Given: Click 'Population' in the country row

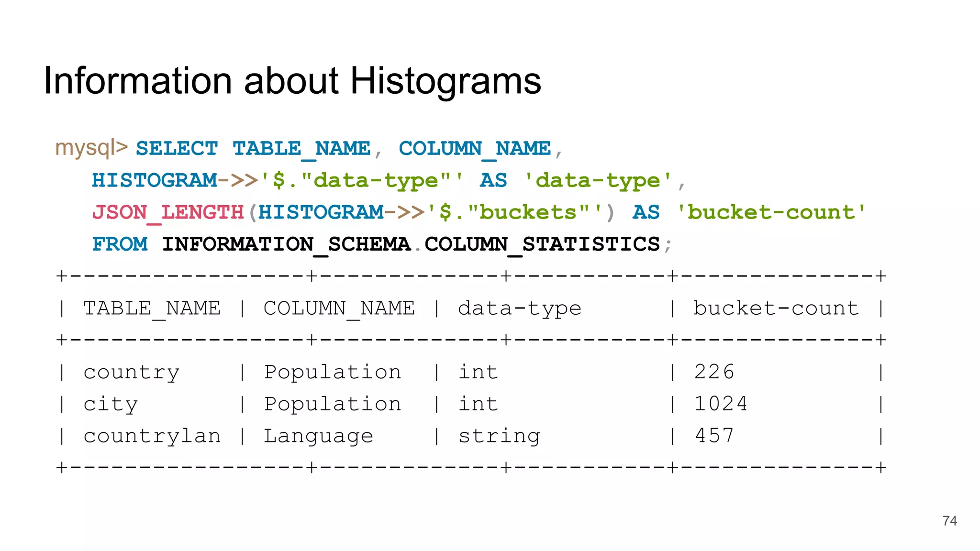Looking at the screenshot, I should [x=333, y=372].
